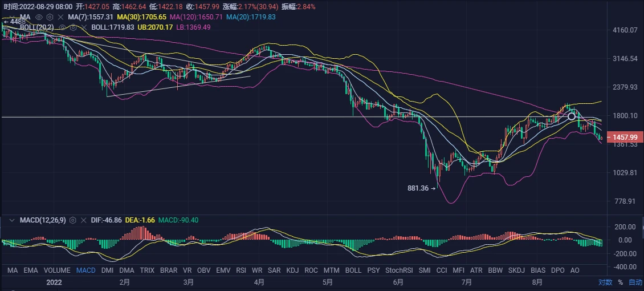Click the MA(7):1557.31 legend value
The image size is (644, 291).
(91, 17)
